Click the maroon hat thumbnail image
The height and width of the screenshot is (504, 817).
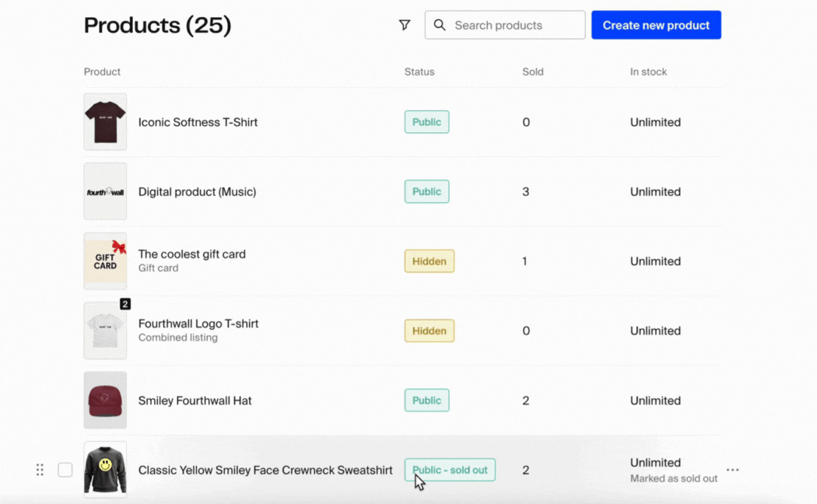click(x=105, y=400)
